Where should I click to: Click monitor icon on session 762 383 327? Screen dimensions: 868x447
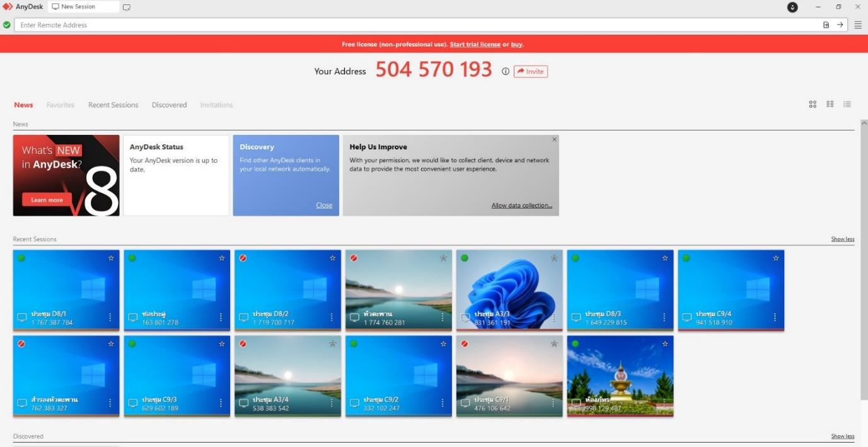(22, 403)
